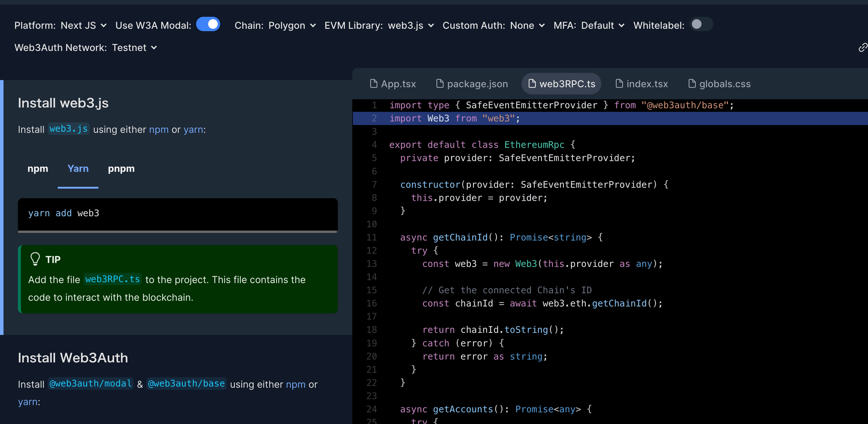Click the file icon on package.json tab
The image size is (868, 424).
tap(440, 83)
